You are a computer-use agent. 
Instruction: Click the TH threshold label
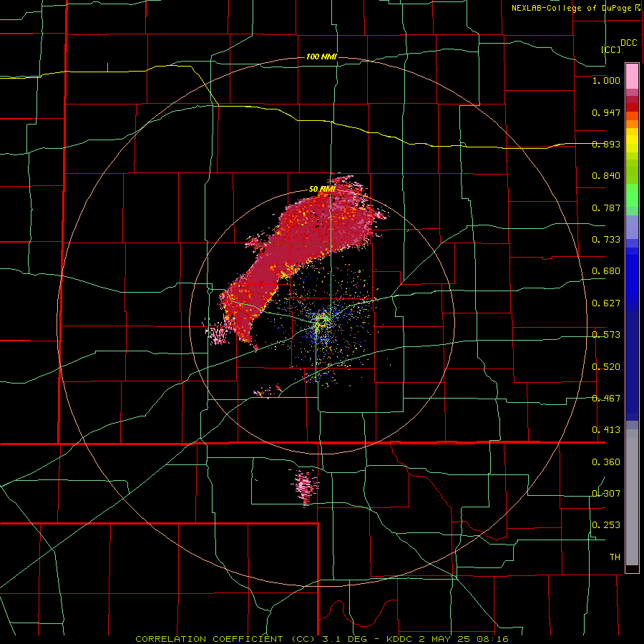[x=615, y=557]
